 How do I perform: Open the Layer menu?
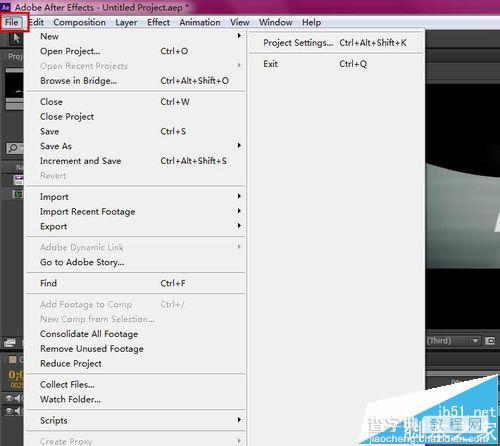[x=126, y=22]
